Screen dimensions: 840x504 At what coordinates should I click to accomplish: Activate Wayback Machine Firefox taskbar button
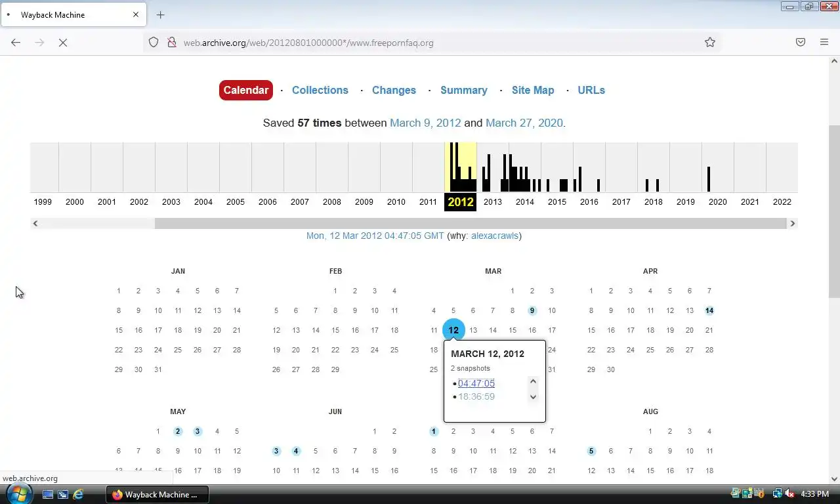(157, 494)
